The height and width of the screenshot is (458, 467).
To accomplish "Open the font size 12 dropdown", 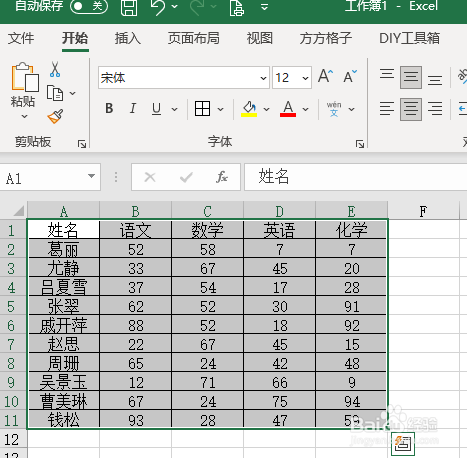I will point(305,78).
